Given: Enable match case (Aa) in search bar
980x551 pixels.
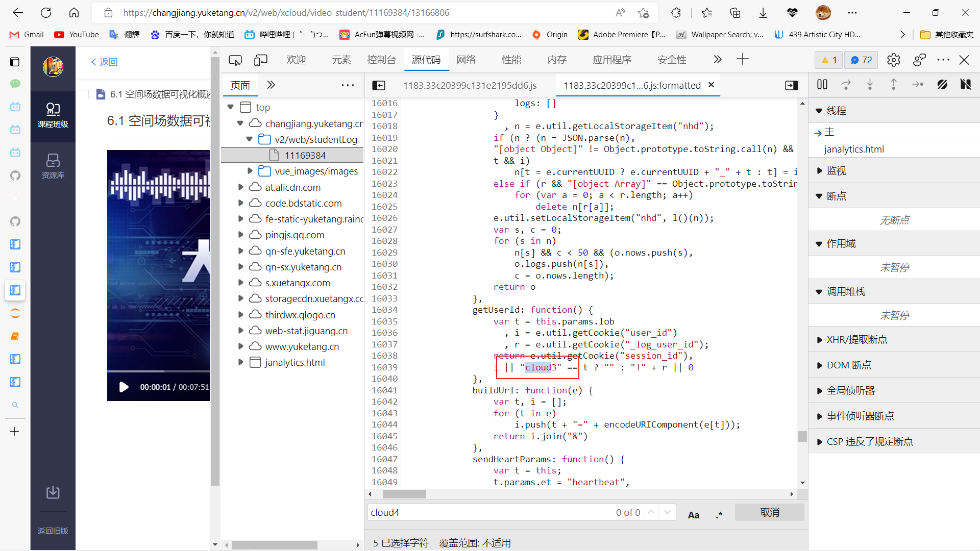Looking at the screenshot, I should (693, 514).
